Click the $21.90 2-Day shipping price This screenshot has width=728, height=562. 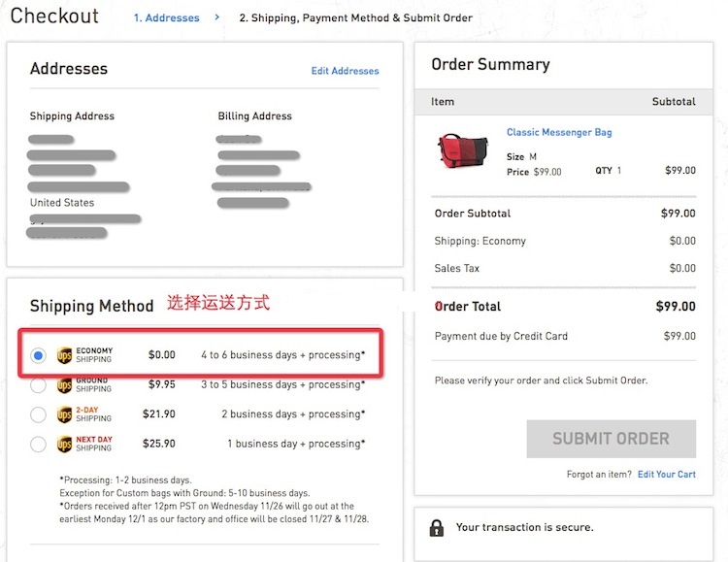click(159, 413)
